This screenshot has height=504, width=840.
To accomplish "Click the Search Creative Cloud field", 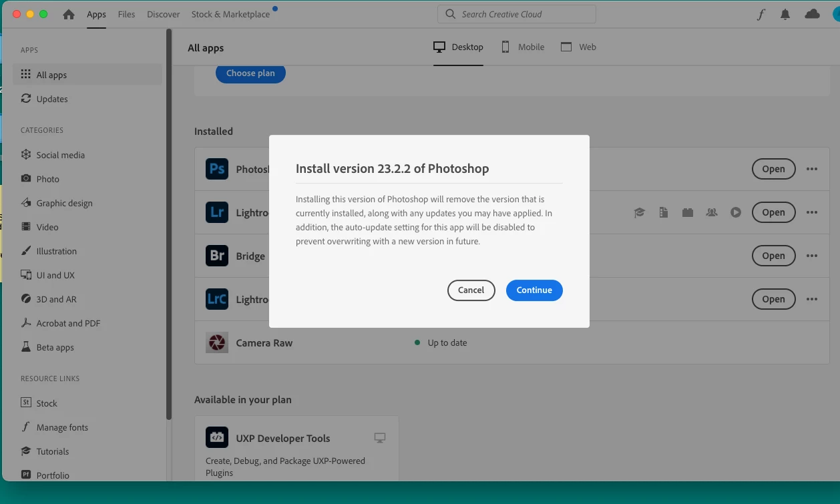I will pos(516,14).
